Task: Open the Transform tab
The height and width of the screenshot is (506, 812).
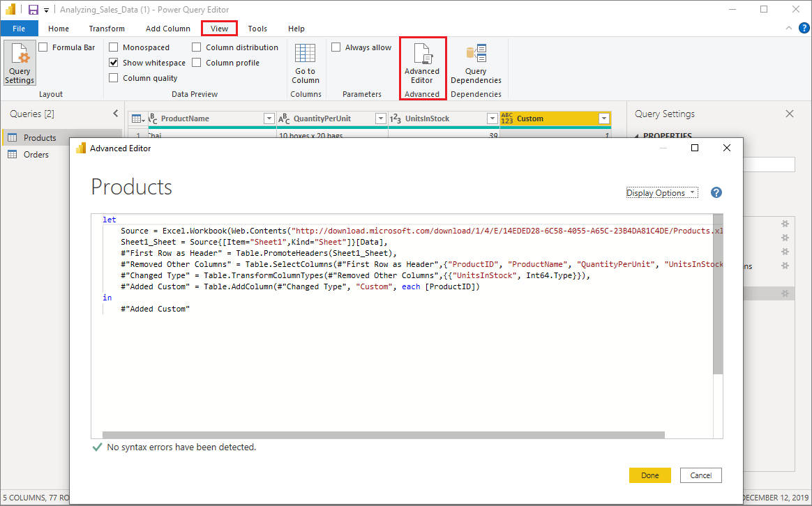Action: (106, 28)
